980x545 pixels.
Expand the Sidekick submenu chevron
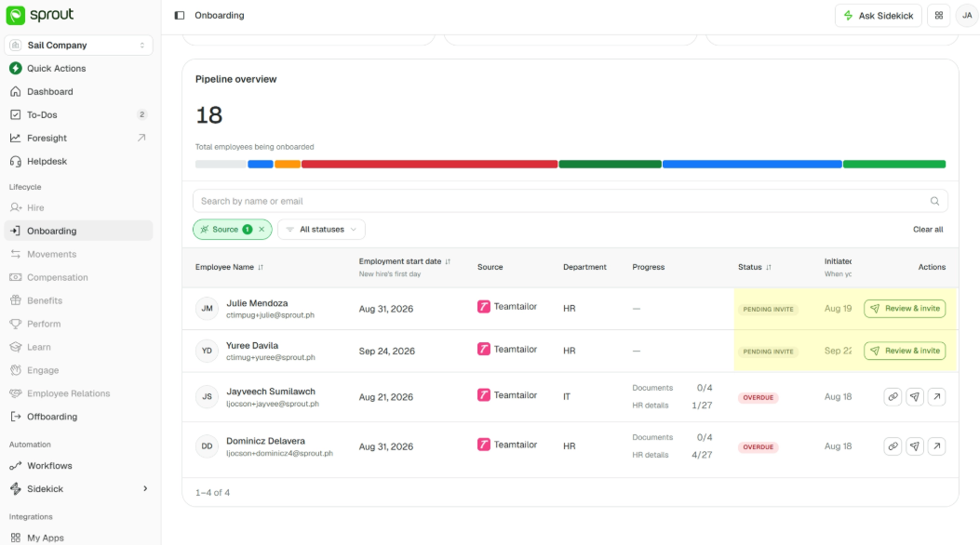click(x=145, y=489)
